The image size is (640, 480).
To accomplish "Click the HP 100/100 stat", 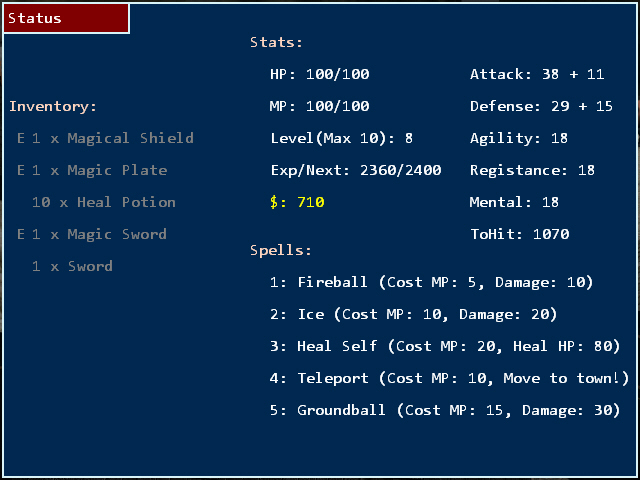I will [319, 74].
